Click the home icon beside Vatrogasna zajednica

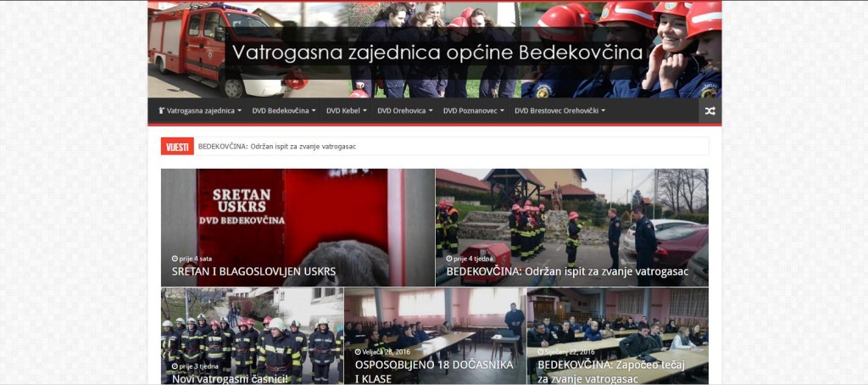161,111
